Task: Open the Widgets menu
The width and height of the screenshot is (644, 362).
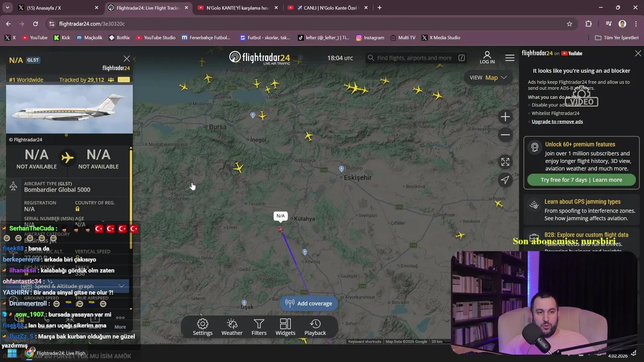Action: tap(285, 327)
